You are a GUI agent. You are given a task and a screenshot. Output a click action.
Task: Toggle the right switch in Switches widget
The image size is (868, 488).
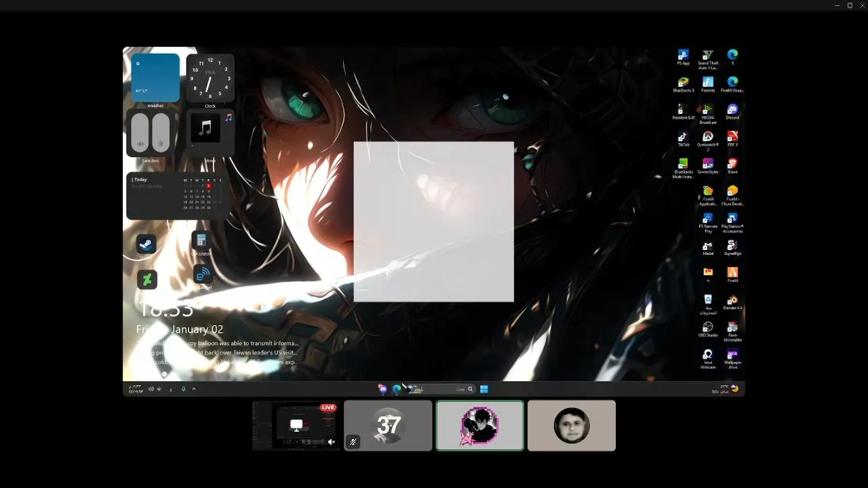pos(161,131)
